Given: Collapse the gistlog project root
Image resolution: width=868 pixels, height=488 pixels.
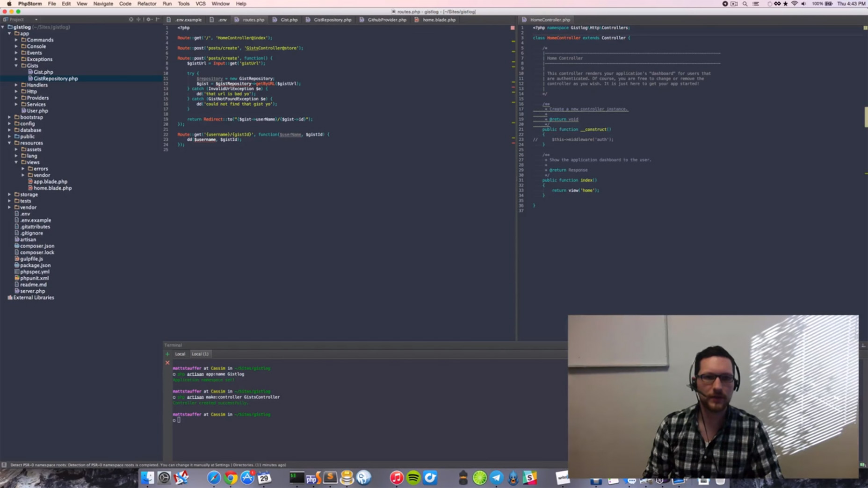Looking at the screenshot, I should pos(3,27).
